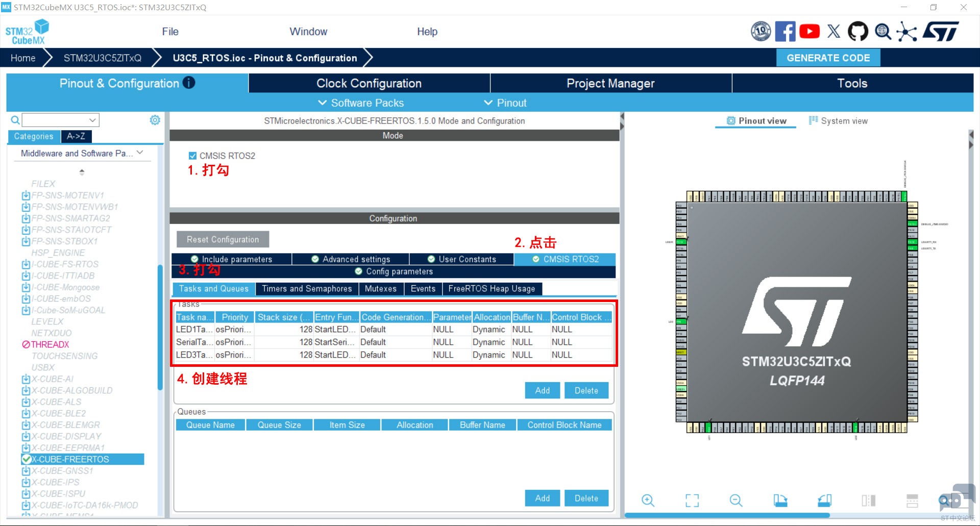Open the Advanced settings tab

(351, 259)
